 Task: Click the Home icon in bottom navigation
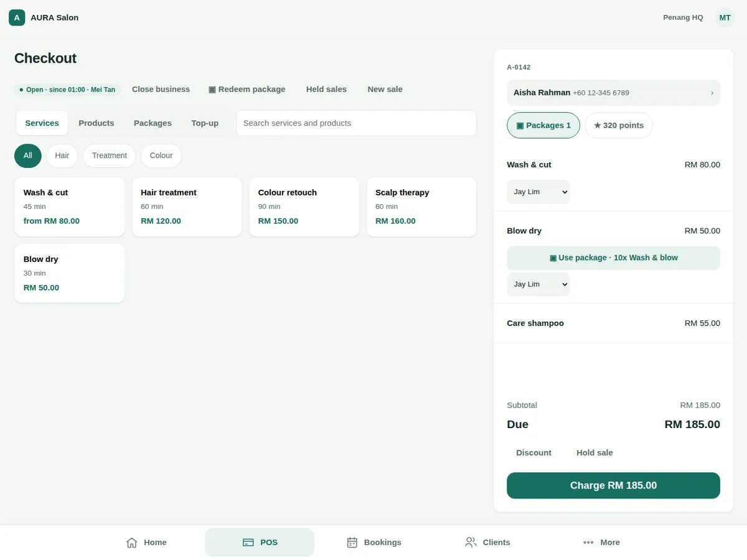[x=132, y=543]
